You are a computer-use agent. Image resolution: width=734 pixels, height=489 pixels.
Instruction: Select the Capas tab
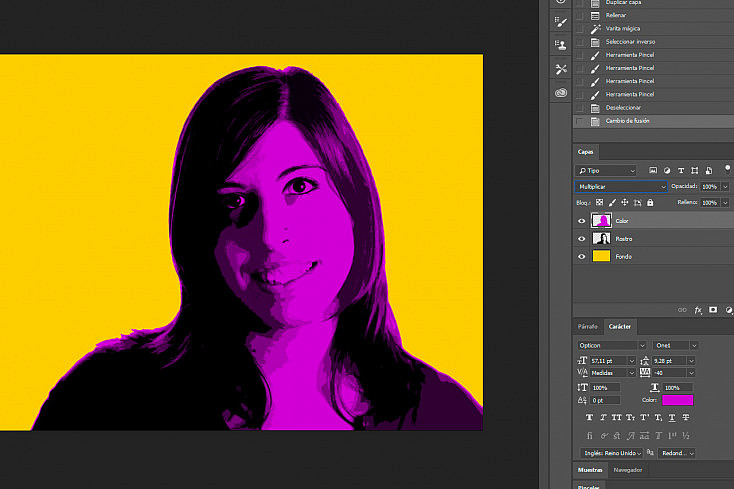(x=585, y=152)
